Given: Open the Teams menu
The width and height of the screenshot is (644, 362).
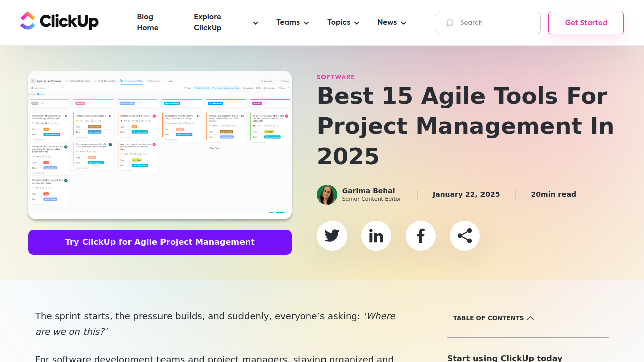Looking at the screenshot, I should (x=293, y=22).
